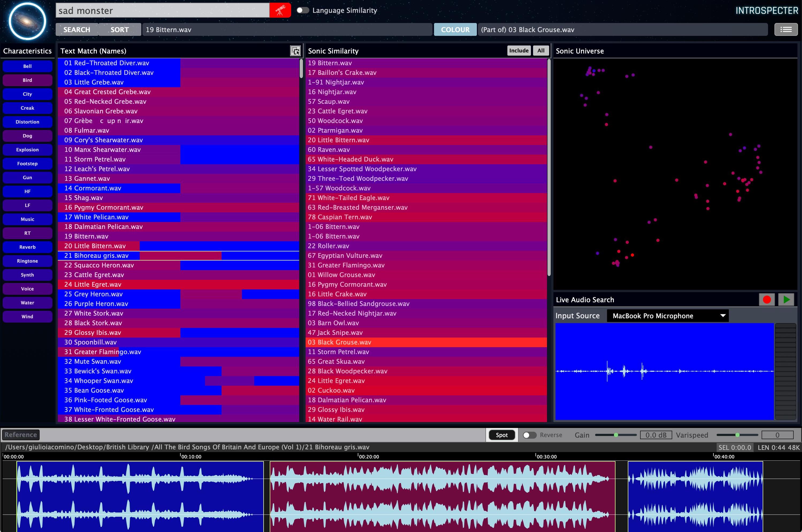Select the Music characteristic
Image resolution: width=802 pixels, height=532 pixels.
click(x=28, y=219)
